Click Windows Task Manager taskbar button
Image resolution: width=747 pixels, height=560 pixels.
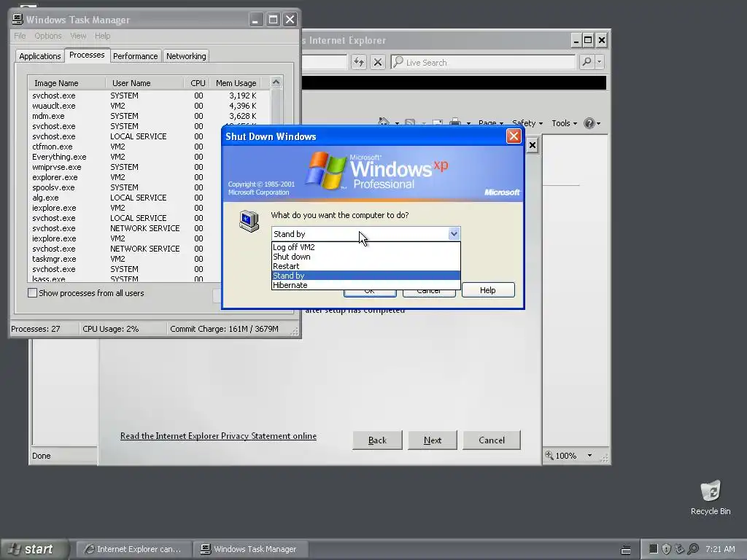pos(251,549)
